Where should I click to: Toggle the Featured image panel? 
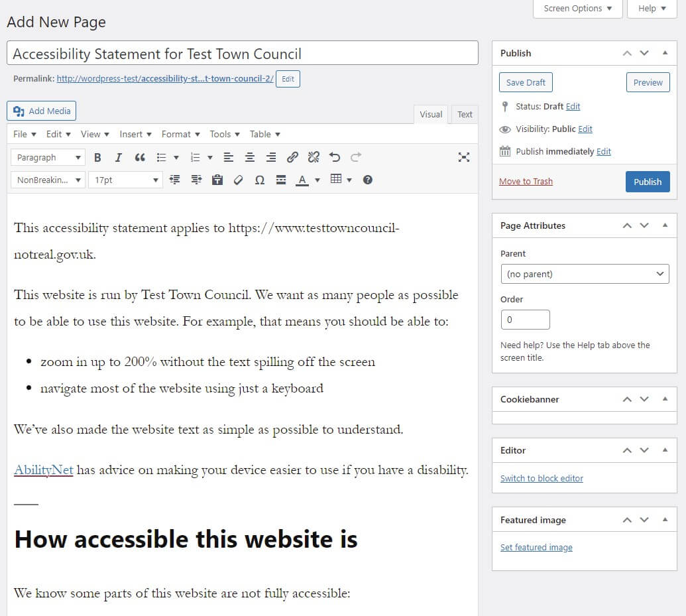pos(665,520)
